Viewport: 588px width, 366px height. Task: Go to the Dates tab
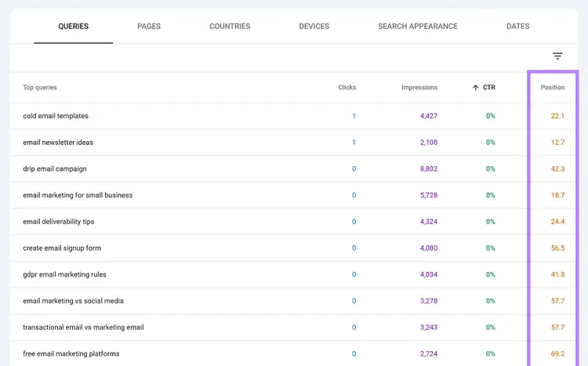pos(517,26)
